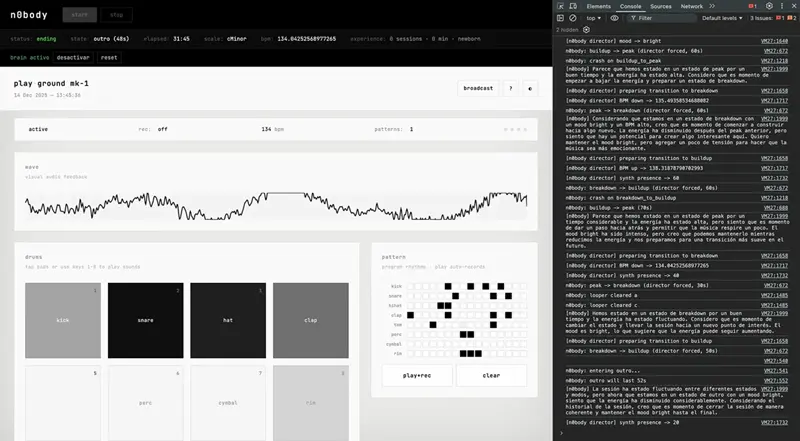This screenshot has height=441, width=800.
Task: Open the DevTools three-dot customize menu
Action: [x=781, y=6]
